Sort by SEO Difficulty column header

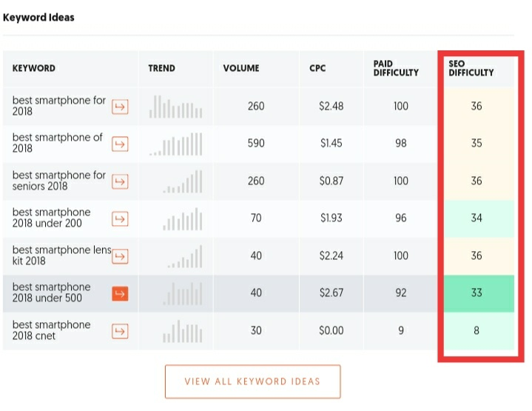[x=471, y=68]
